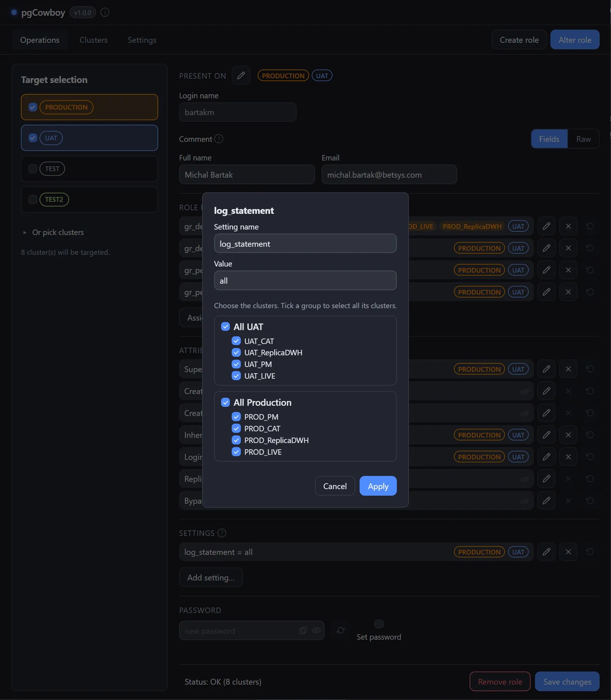
Task: Uncheck the UAT target group
Action: point(33,138)
